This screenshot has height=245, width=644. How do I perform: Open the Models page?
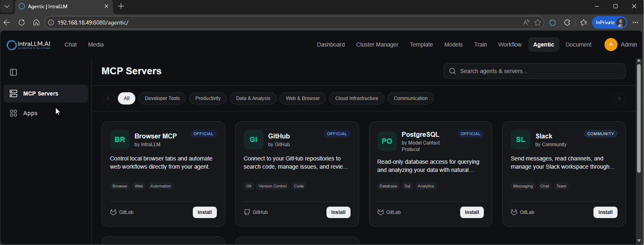454,45
